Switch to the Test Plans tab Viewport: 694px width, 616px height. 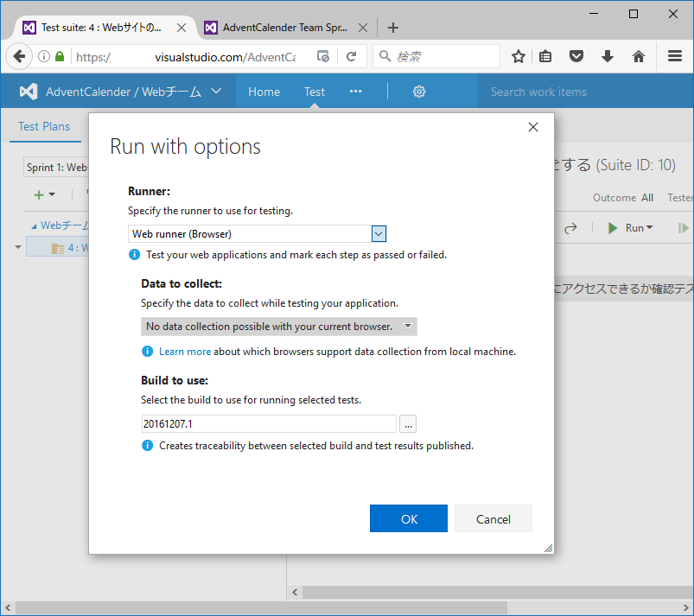(44, 126)
